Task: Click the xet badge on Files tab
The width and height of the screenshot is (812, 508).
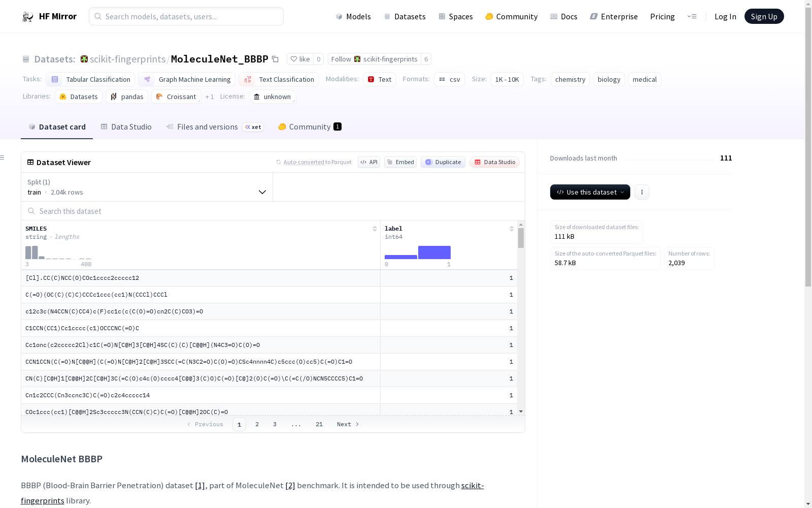Action: 253,127
